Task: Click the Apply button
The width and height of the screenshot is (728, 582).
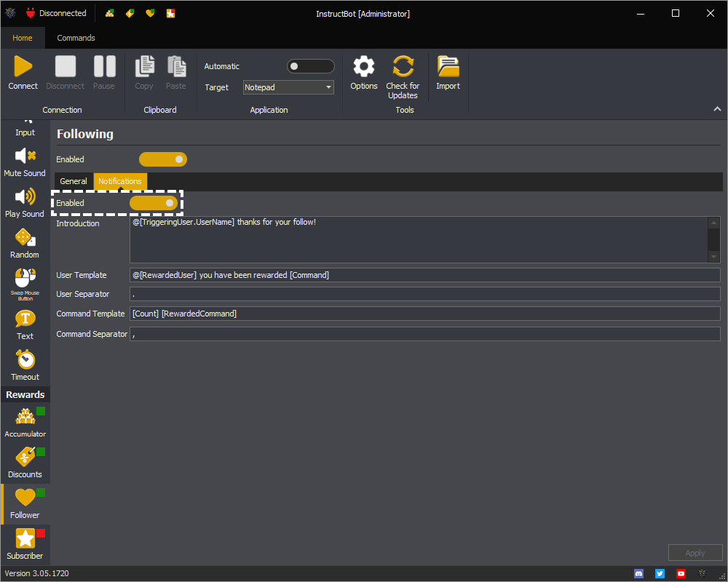Action: pyautogui.click(x=695, y=553)
